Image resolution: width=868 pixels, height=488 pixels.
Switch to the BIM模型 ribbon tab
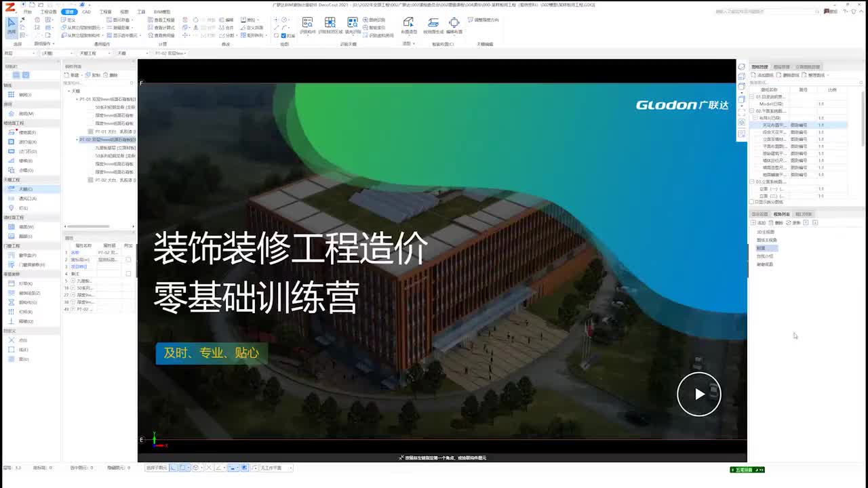coord(162,12)
